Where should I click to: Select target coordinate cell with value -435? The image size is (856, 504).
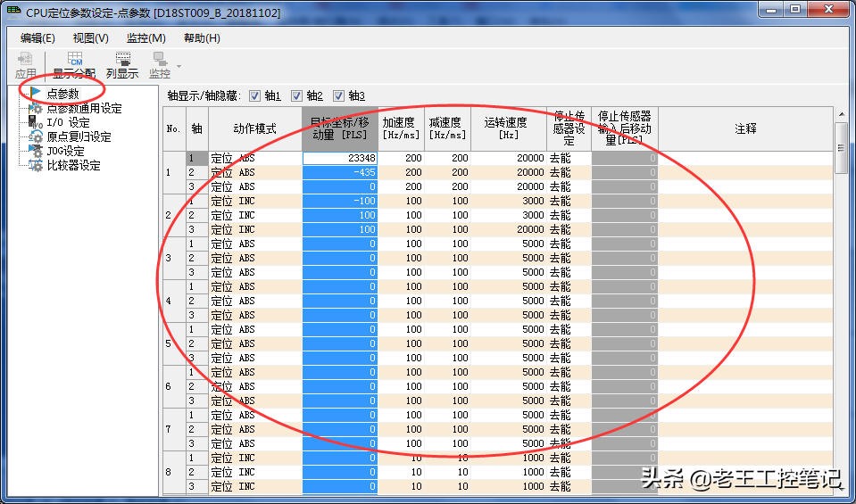point(339,172)
